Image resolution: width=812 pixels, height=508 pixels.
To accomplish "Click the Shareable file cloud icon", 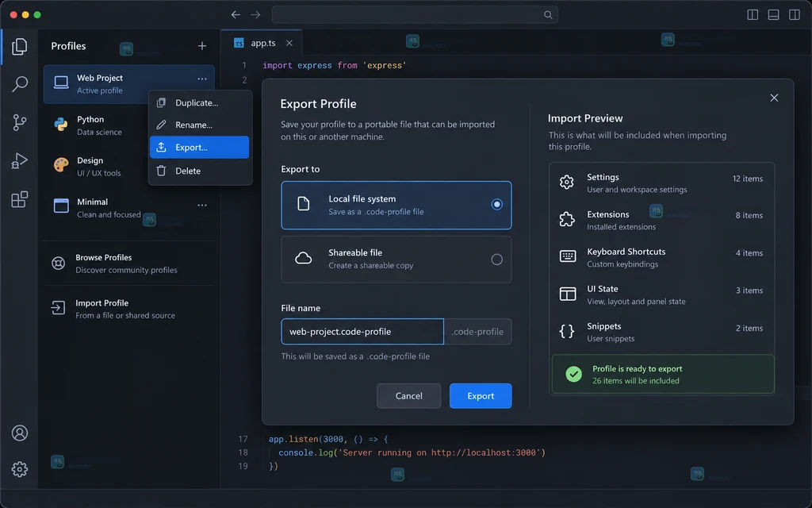I will tap(304, 258).
